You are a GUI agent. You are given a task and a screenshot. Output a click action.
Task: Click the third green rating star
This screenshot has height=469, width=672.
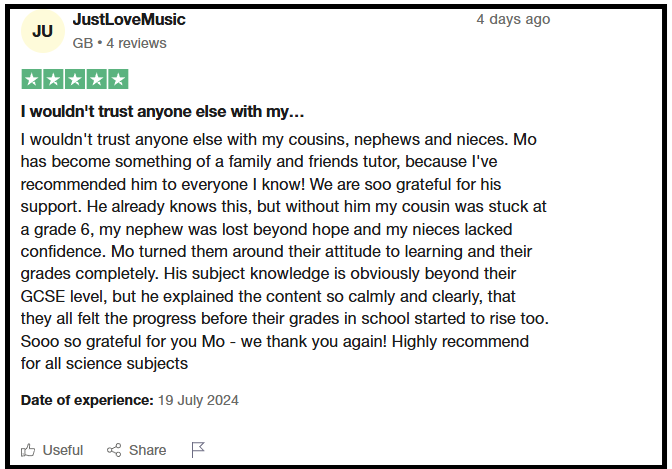(x=75, y=79)
